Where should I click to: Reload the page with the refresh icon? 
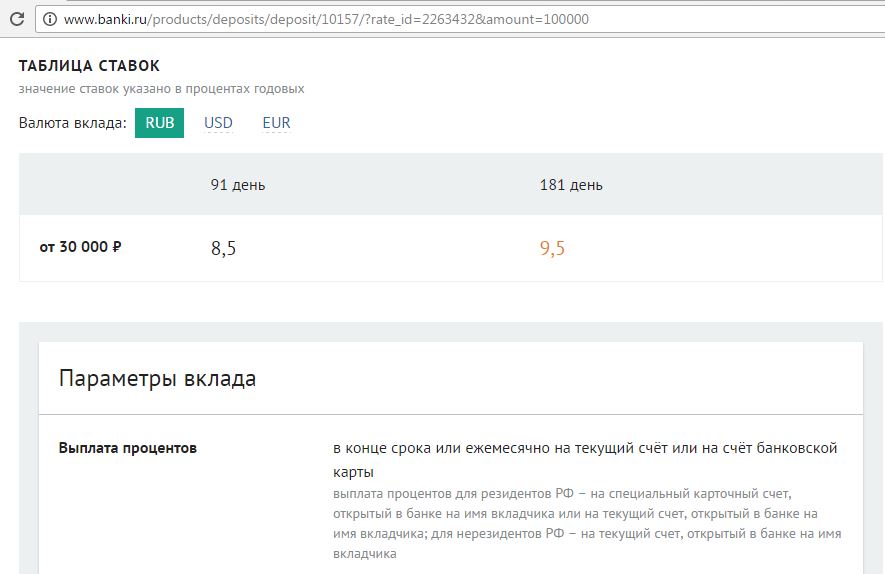click(x=17, y=19)
